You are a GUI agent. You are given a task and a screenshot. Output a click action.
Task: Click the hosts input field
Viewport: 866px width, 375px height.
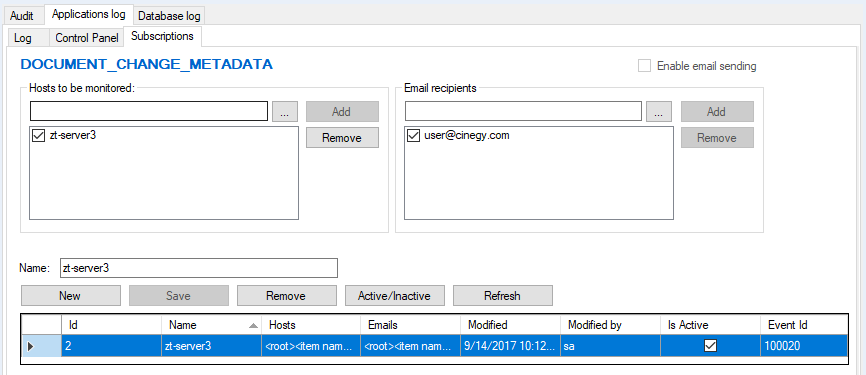click(x=149, y=111)
